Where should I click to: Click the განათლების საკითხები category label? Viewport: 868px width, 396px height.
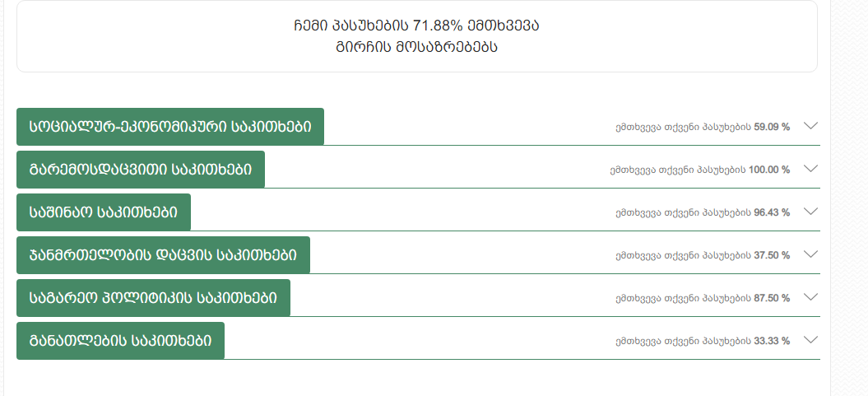120,341
